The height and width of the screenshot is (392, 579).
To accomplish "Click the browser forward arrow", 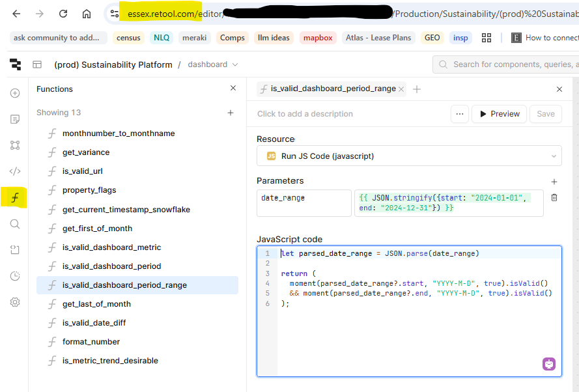I will [x=40, y=14].
